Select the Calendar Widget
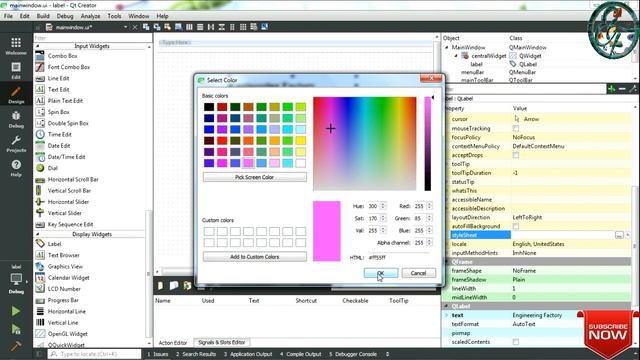This screenshot has width=640, height=360. tap(68, 278)
